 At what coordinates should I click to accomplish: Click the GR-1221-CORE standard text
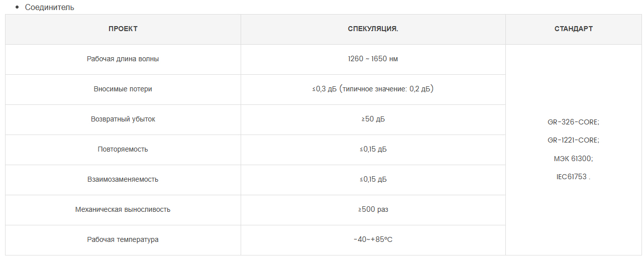(573, 140)
